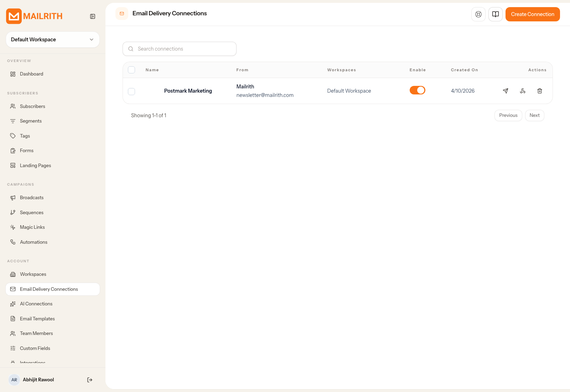Viewport: 570px width, 392px height.
Task: Open Broadcasts from the sidebar
Action: pyautogui.click(x=53, y=198)
